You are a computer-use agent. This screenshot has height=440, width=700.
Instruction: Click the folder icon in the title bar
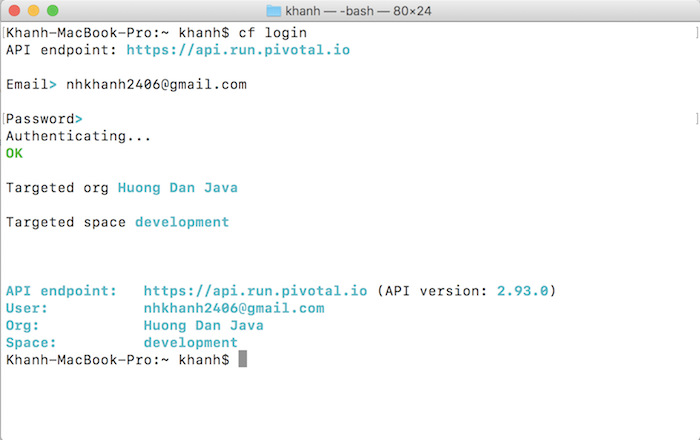[x=274, y=11]
